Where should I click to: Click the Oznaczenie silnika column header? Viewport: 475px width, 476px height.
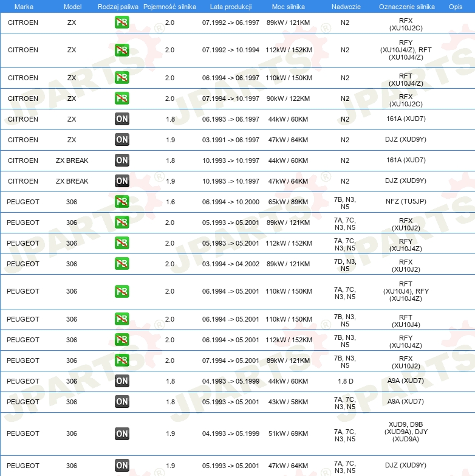coord(406,7)
